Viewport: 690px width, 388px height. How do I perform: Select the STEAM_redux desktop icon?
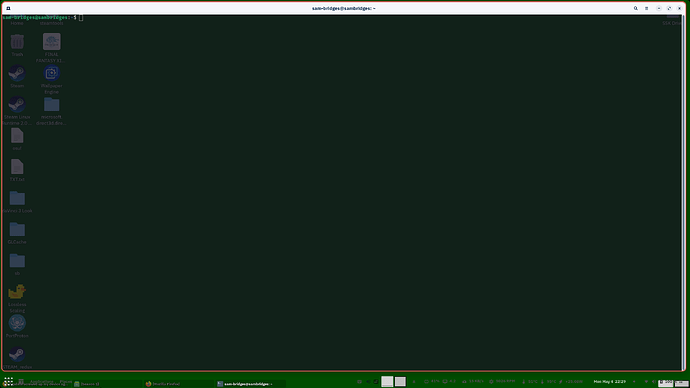(17, 358)
